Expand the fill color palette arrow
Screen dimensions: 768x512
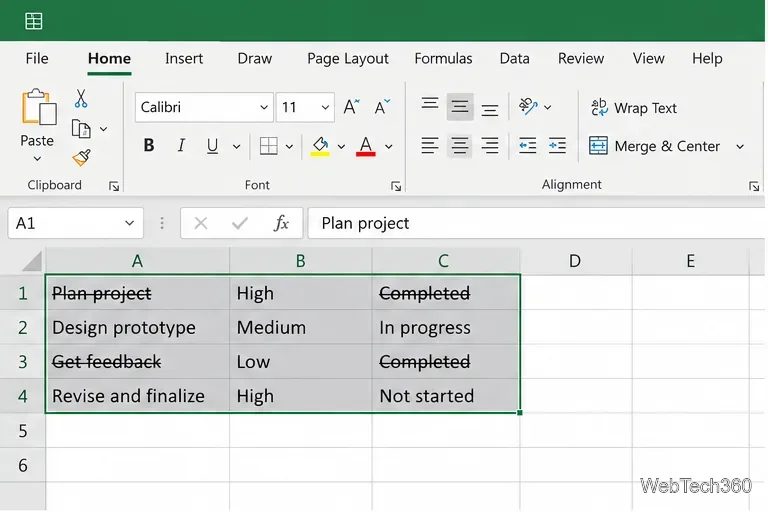341,146
